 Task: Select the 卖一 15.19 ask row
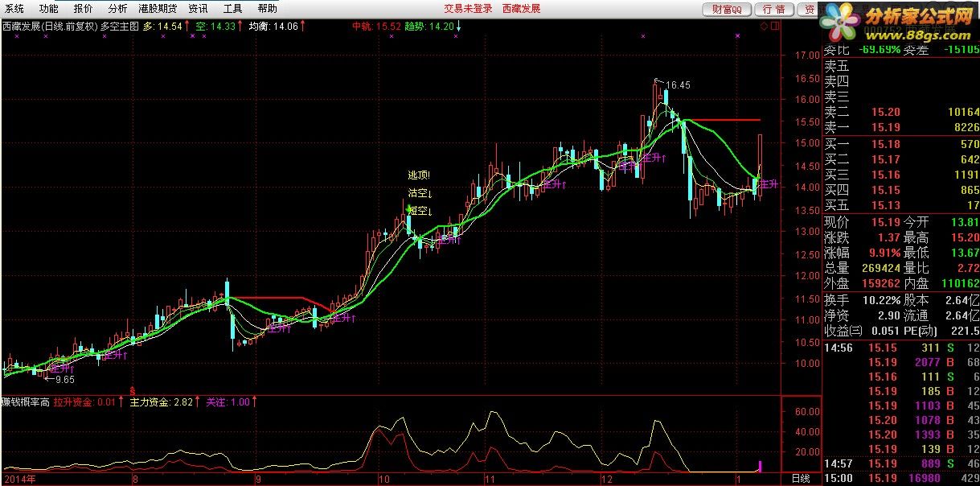coord(901,127)
